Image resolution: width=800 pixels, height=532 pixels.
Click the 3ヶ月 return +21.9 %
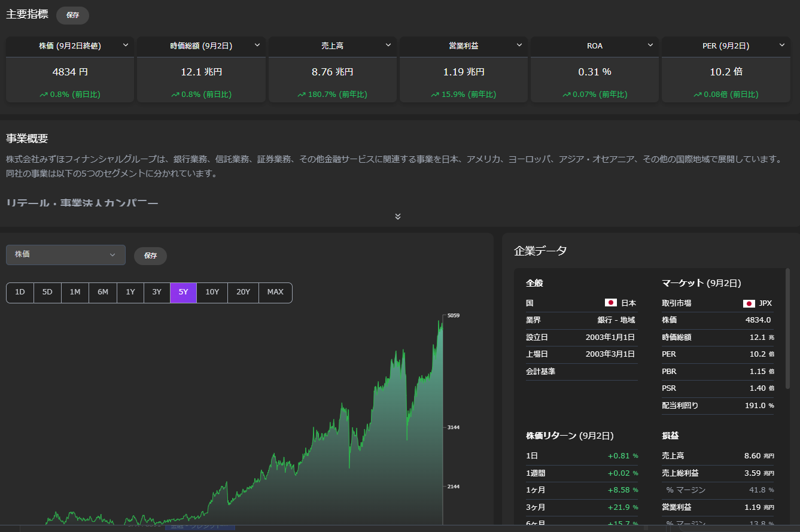(x=623, y=507)
